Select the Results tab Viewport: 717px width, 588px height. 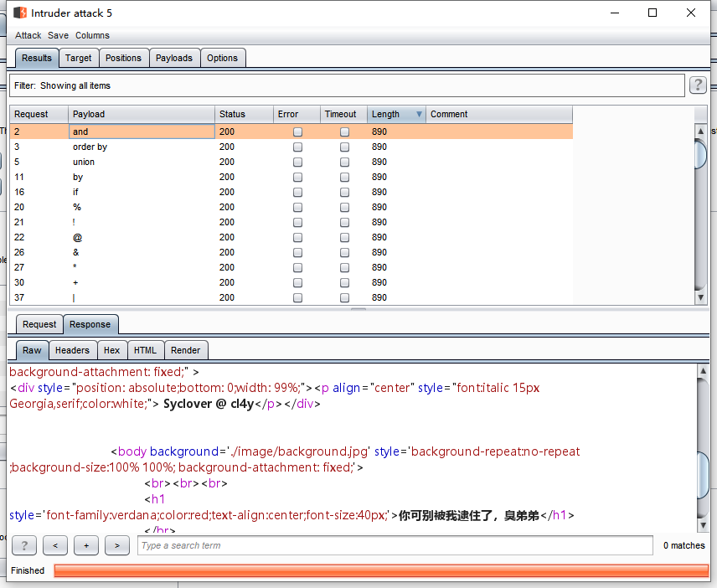37,58
